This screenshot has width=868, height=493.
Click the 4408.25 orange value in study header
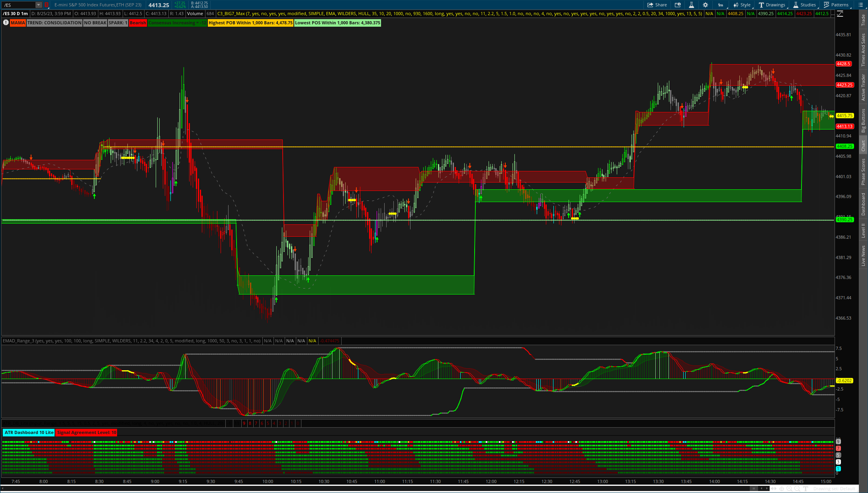click(x=735, y=14)
